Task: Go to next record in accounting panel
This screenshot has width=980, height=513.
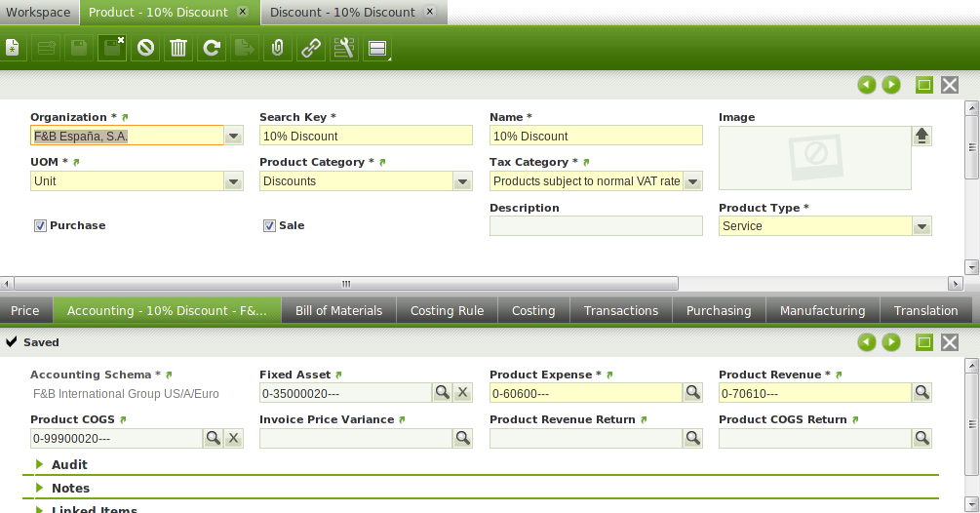Action: [891, 342]
